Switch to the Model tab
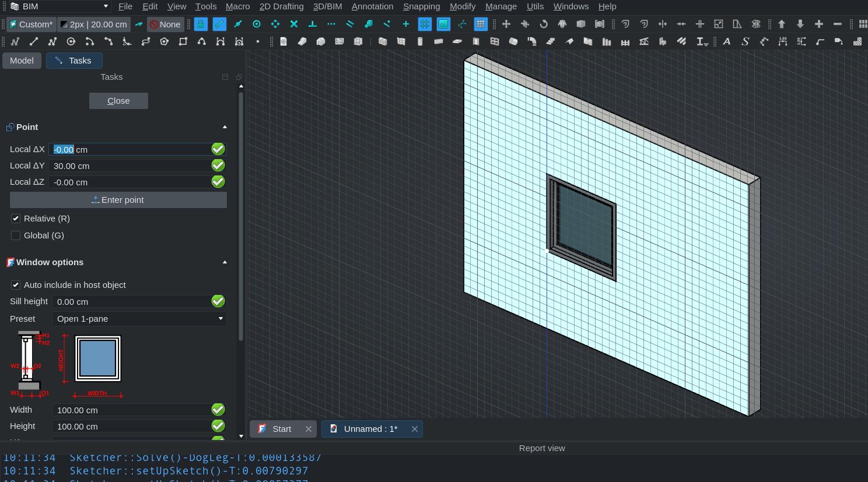868x482 pixels. click(x=22, y=61)
